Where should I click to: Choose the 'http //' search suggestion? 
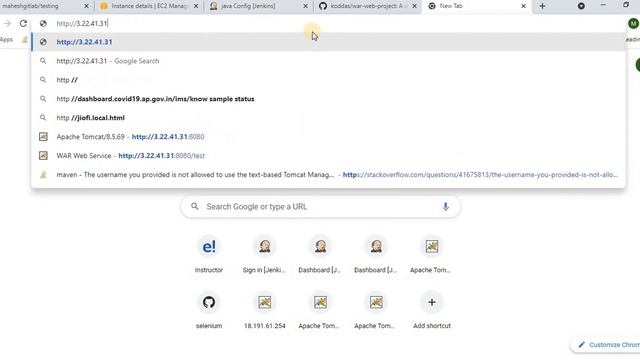329,80
